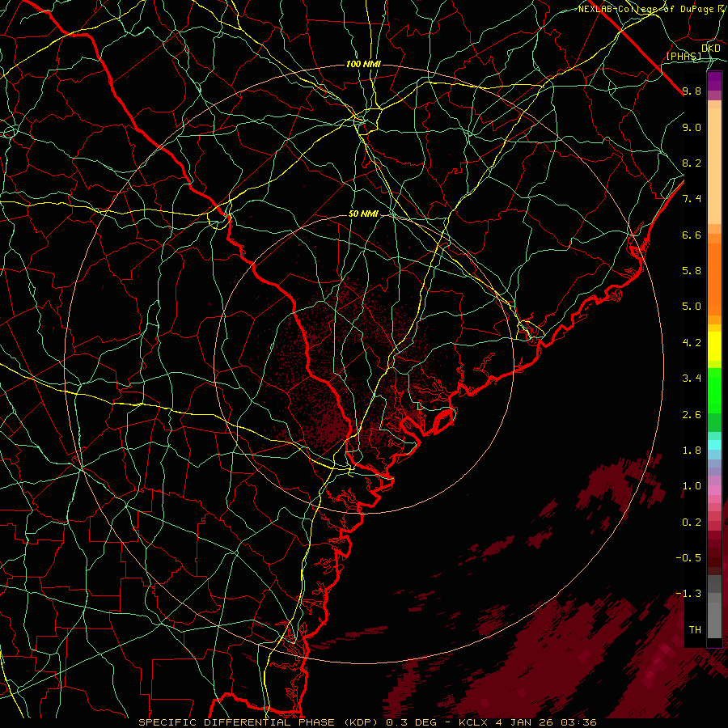
Task: Click the yellow segment of the color bar
Action: pyautogui.click(x=714, y=346)
